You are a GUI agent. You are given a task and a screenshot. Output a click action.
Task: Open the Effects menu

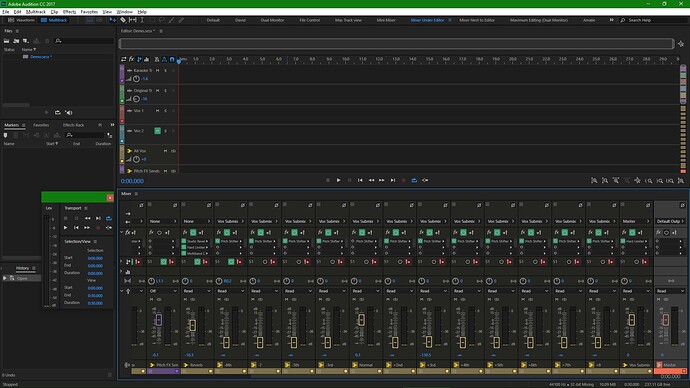[x=69, y=12]
